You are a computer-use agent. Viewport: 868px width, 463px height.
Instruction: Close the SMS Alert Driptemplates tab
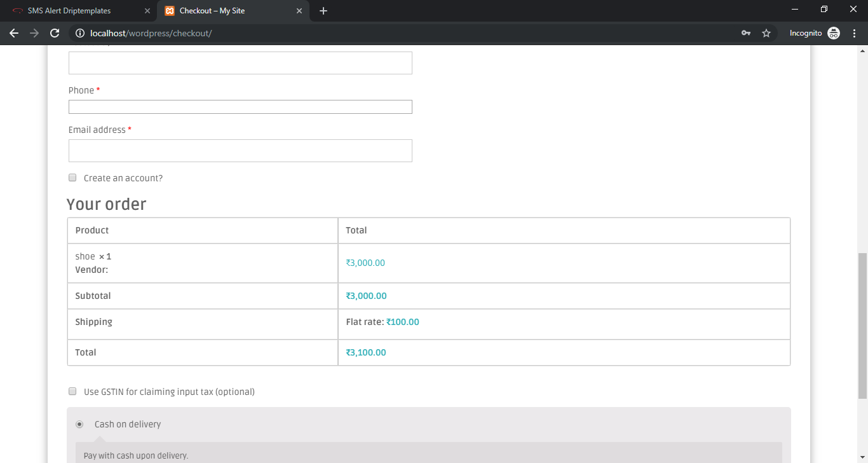[x=147, y=11]
